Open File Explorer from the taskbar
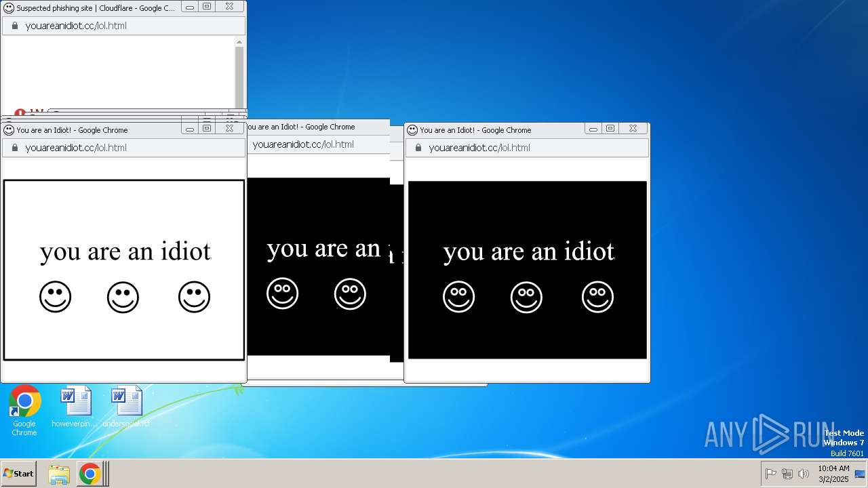Image resolution: width=868 pixels, height=488 pixels. (59, 474)
